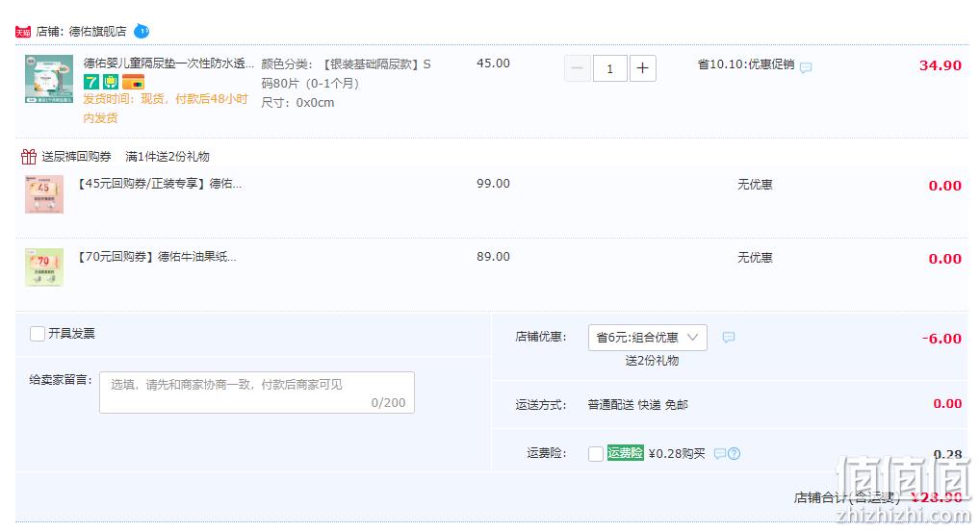This screenshot has width=980, height=532.
Task: Click 无优惠 in the 45元回购券 row
Action: (755, 184)
